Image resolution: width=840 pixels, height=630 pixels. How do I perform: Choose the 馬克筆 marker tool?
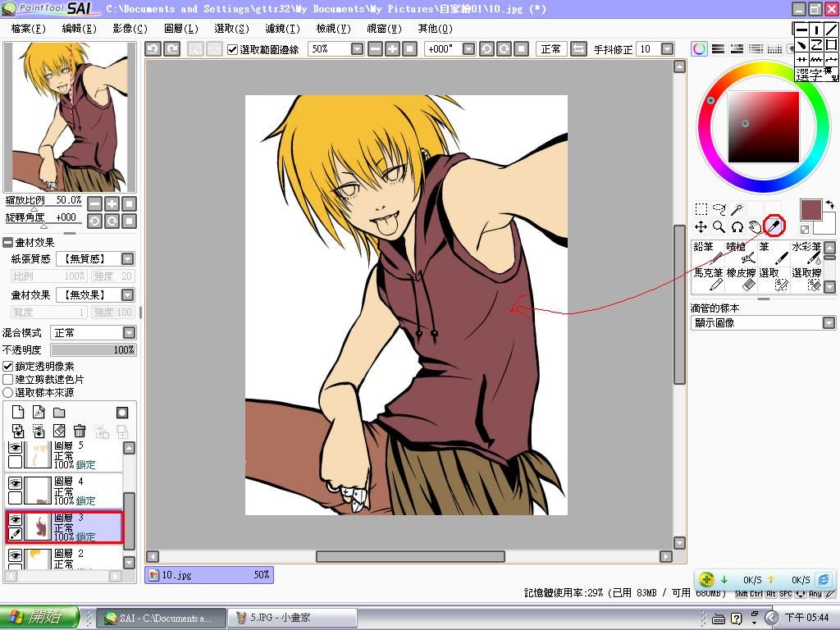(708, 280)
